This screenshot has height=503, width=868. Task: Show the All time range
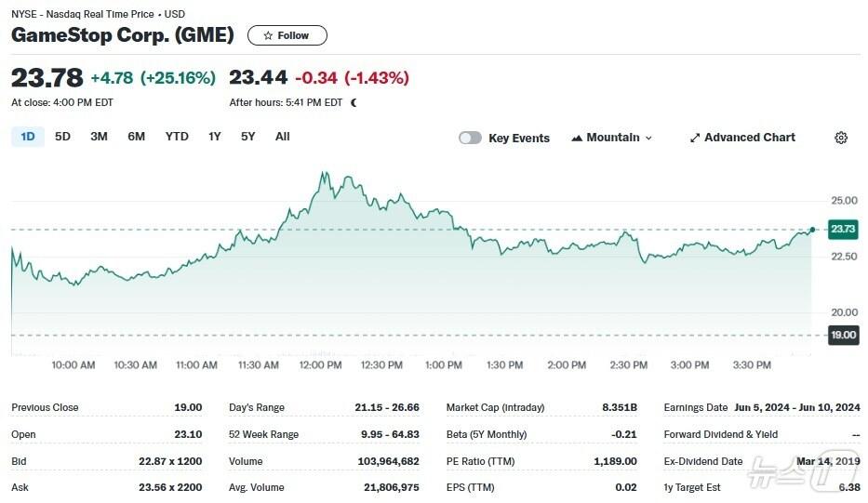(283, 137)
